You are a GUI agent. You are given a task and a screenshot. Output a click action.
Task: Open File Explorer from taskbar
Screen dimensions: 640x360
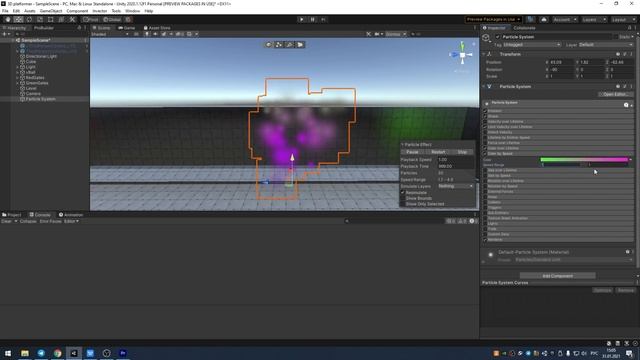25,353
